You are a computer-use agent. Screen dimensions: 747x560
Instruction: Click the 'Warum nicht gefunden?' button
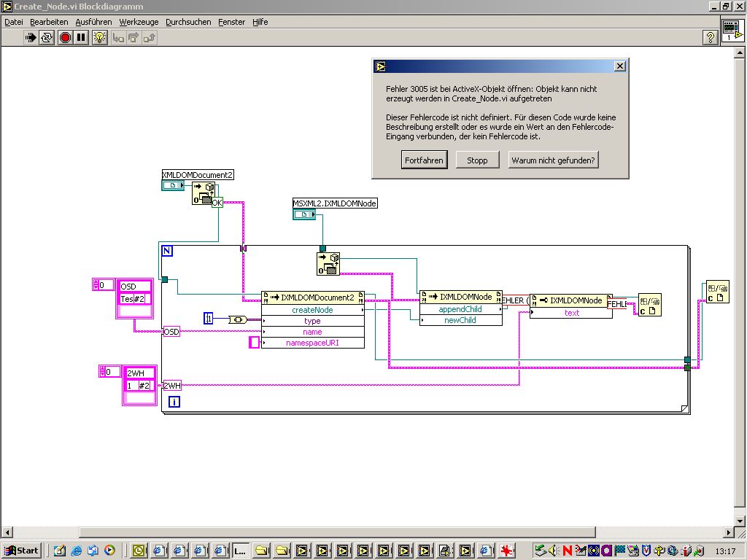[553, 160]
